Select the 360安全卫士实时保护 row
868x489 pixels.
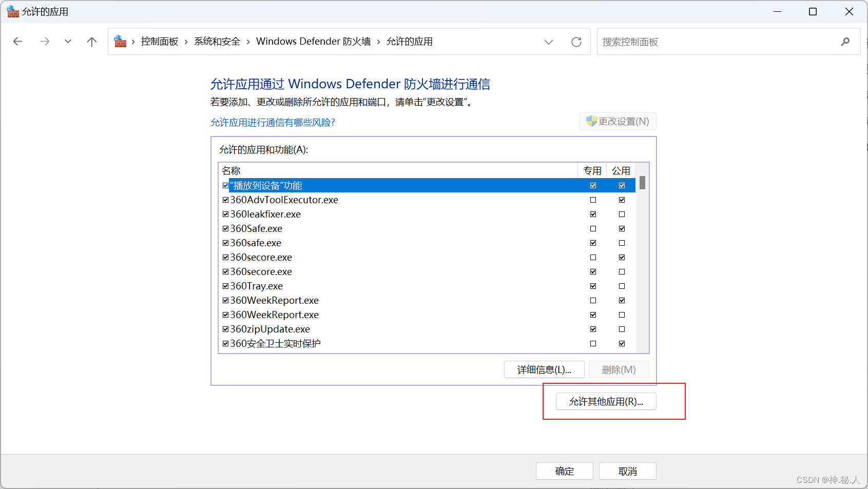pyautogui.click(x=427, y=344)
